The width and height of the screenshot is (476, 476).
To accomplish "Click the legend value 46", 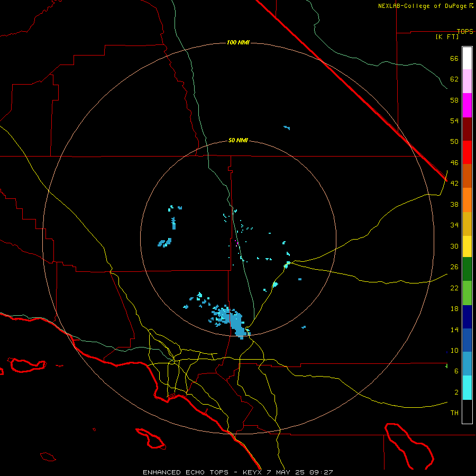I will coord(454,163).
